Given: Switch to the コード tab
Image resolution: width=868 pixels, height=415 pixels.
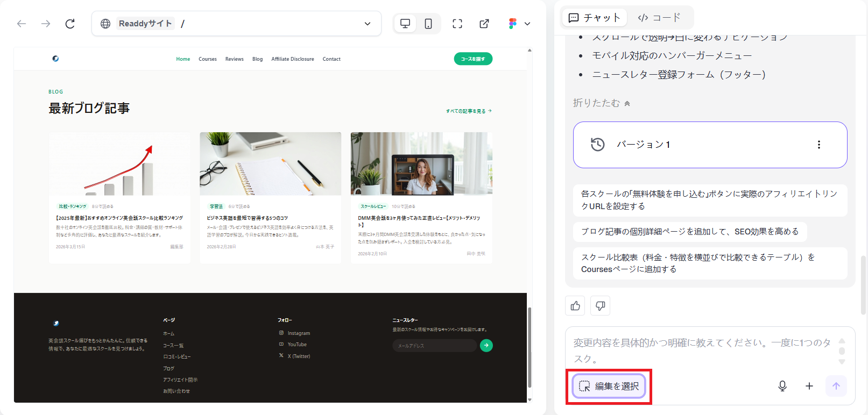Looking at the screenshot, I should pos(659,18).
